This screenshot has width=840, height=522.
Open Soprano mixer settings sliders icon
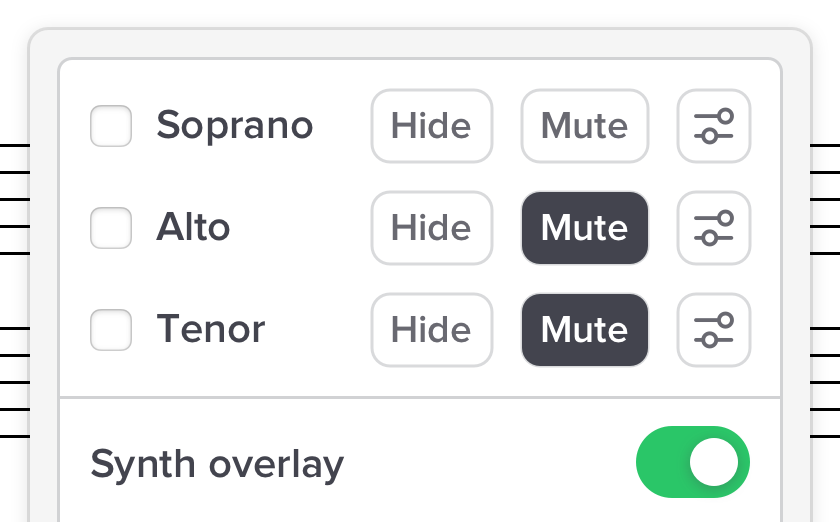(714, 126)
